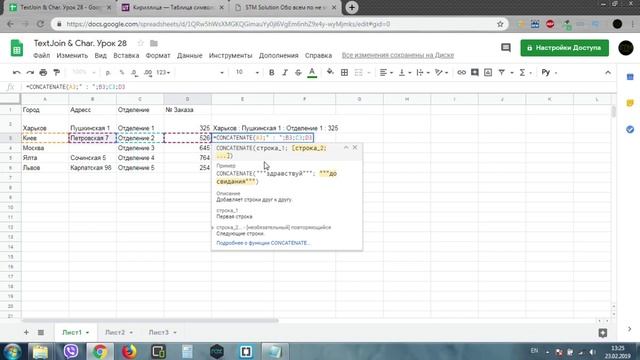Open the Файл menu
640x360 pixels.
42,56
